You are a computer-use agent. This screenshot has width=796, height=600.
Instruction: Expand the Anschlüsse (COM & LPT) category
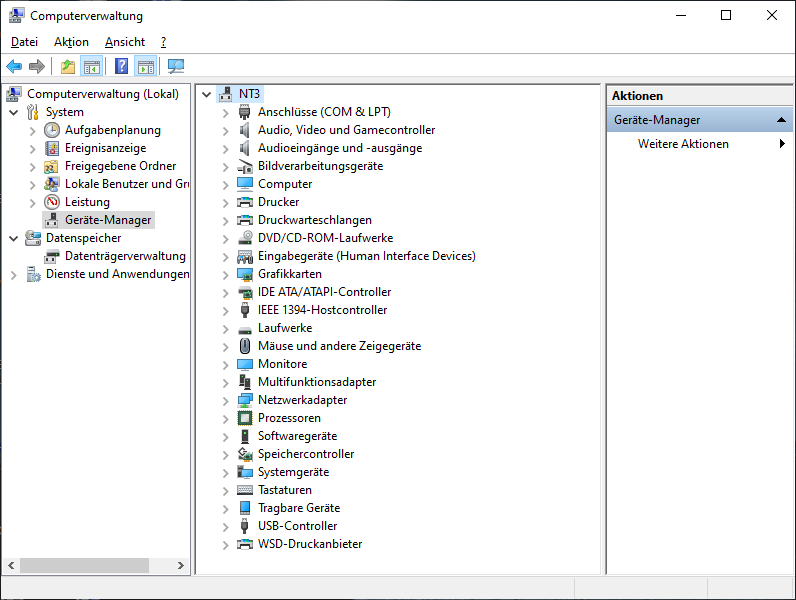(225, 113)
